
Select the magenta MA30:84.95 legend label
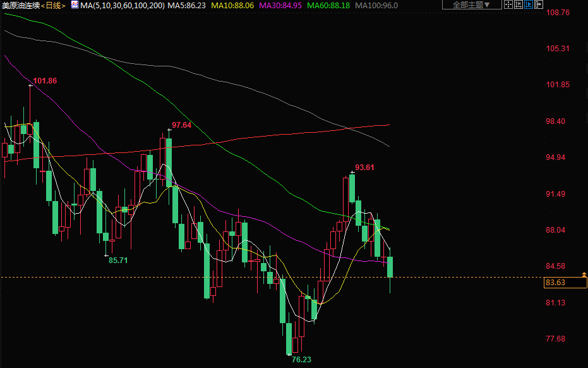[x=280, y=5]
